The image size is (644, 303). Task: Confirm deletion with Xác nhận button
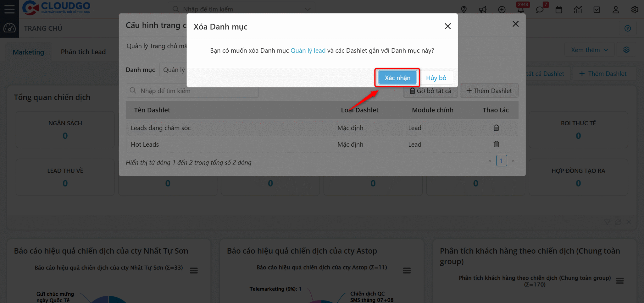pos(397,78)
